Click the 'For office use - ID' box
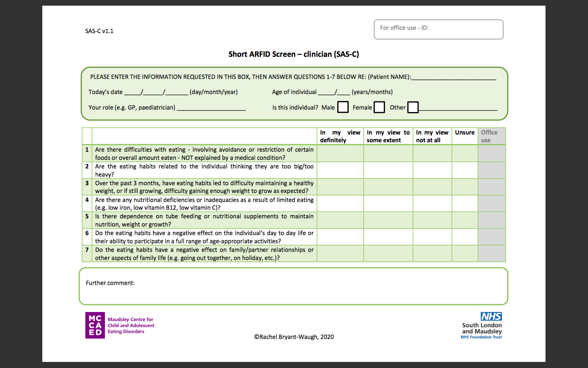 click(439, 29)
